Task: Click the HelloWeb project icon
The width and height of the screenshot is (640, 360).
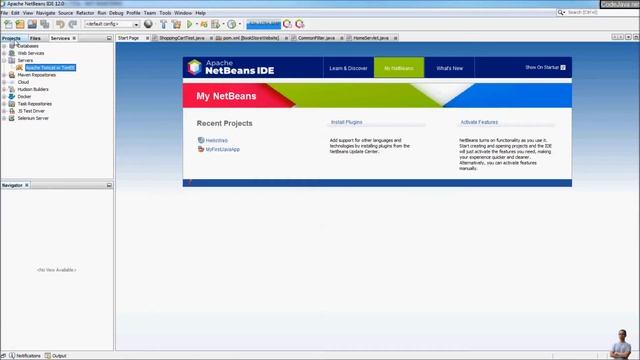Action: (x=201, y=140)
